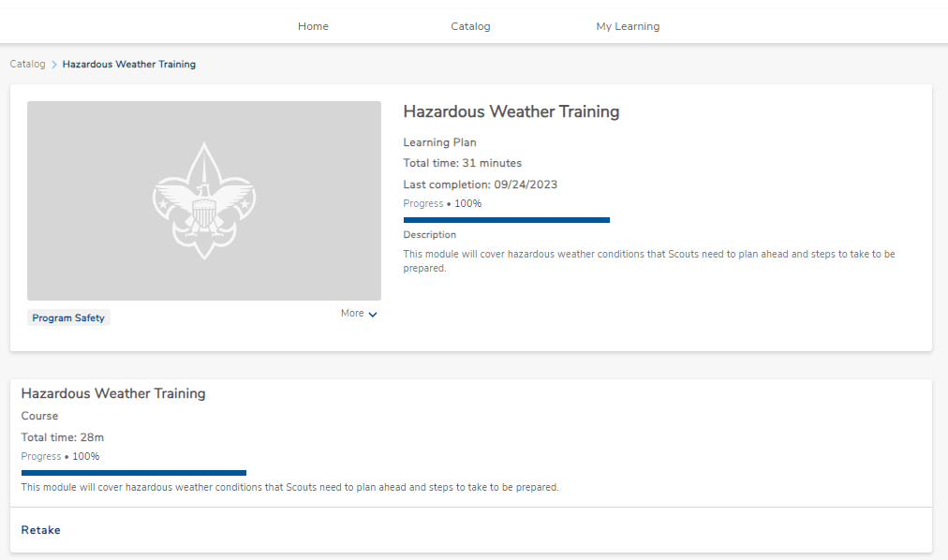Open the Hazardous Weather Training course title
This screenshot has height=560, width=948.
[x=113, y=393]
